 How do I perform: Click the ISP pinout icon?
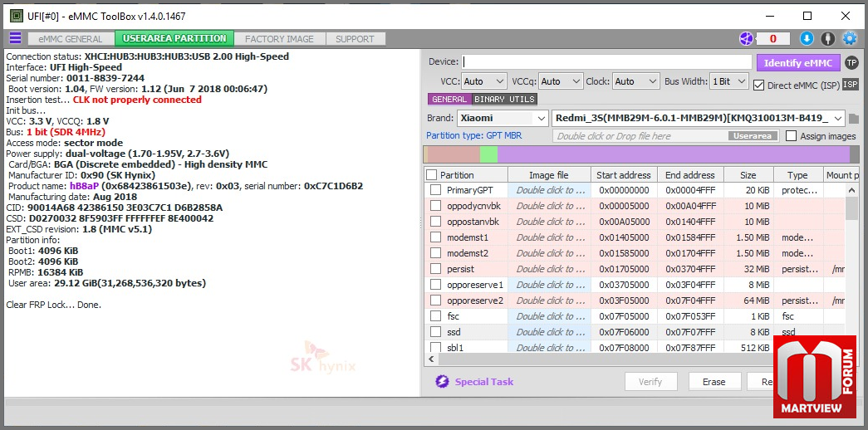click(850, 85)
